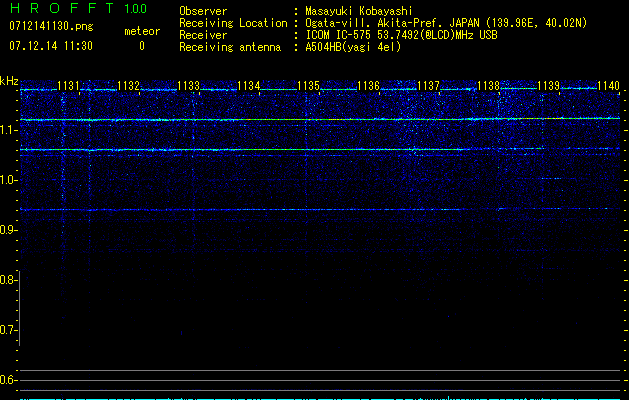Click the 1.1 kHz axis label
Screen dimensions: 629x400
click(x=8, y=130)
